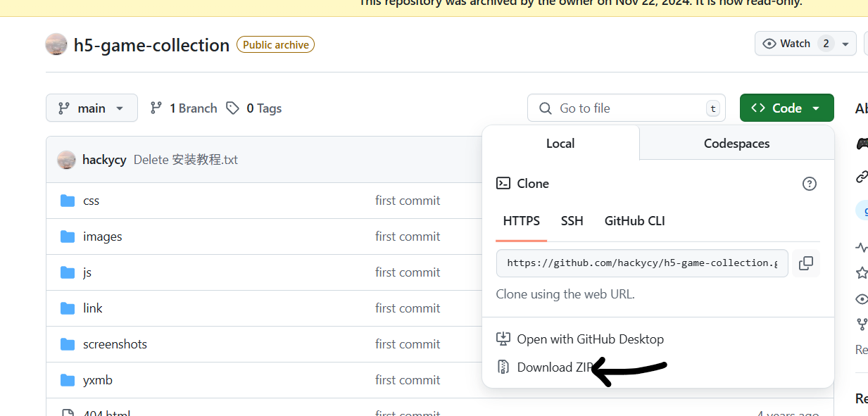This screenshot has height=416, width=868.
Task: Open the css folder
Action: click(91, 201)
